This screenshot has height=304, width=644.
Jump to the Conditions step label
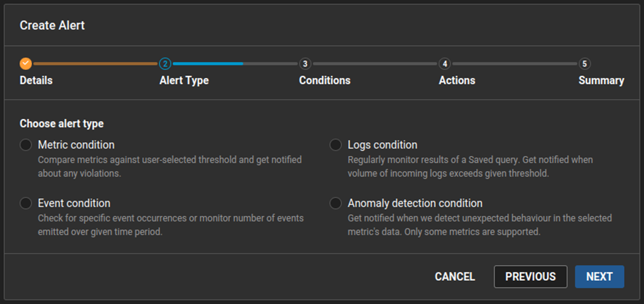tap(324, 81)
